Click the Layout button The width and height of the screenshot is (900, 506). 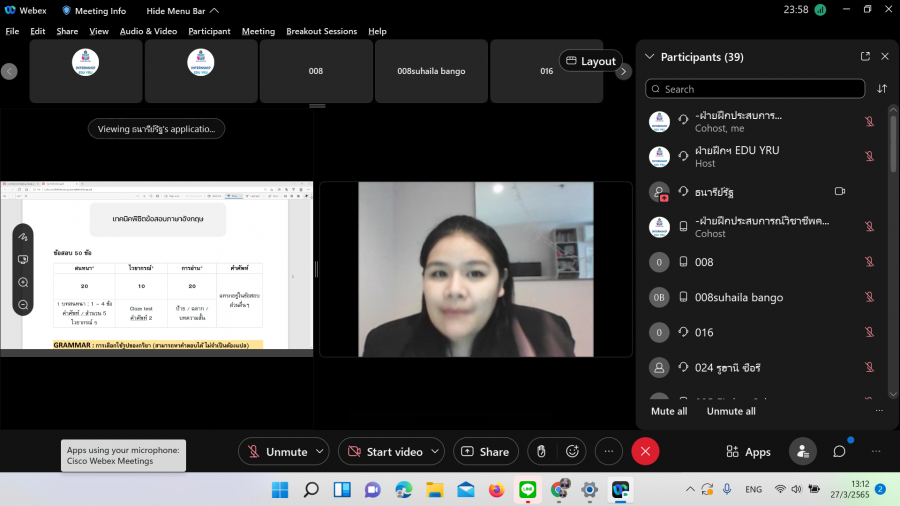590,61
